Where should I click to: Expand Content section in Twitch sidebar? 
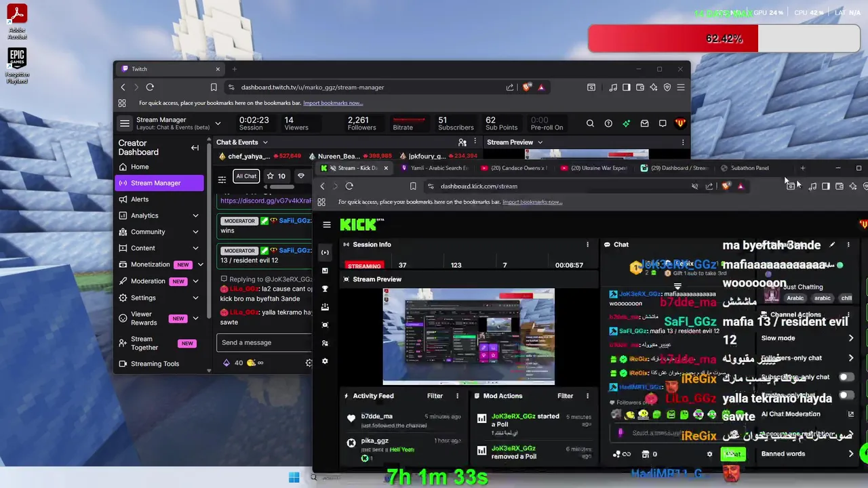[x=195, y=248]
